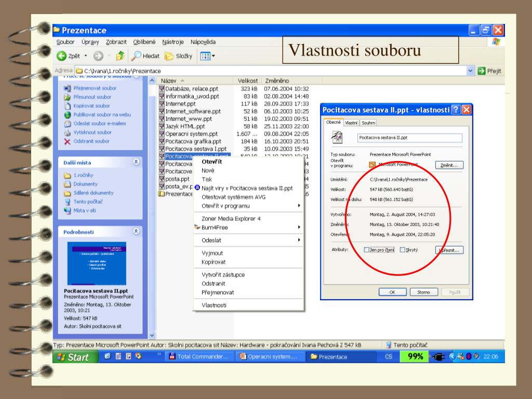
Task: Click the Místa v síti network icon
Action: click(x=67, y=211)
